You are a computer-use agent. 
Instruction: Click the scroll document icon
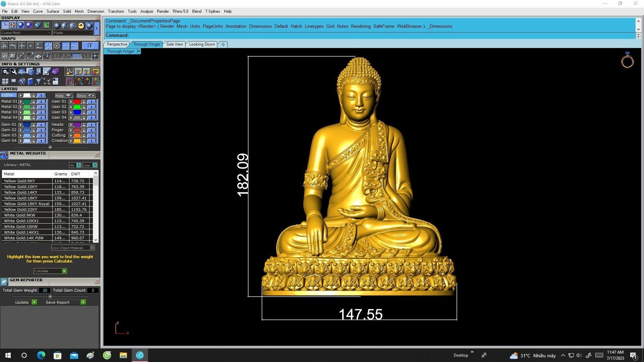coord(38,71)
